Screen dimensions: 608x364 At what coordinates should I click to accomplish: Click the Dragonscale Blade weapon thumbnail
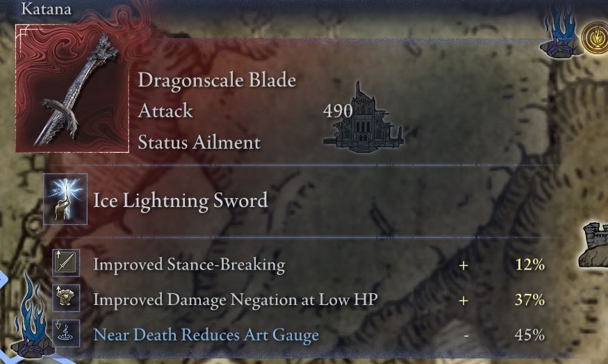point(72,88)
